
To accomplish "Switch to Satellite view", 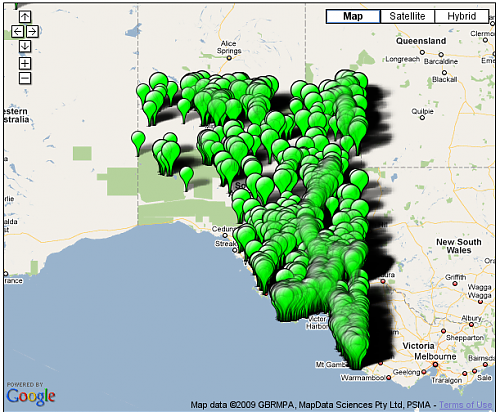I will pyautogui.click(x=407, y=16).
